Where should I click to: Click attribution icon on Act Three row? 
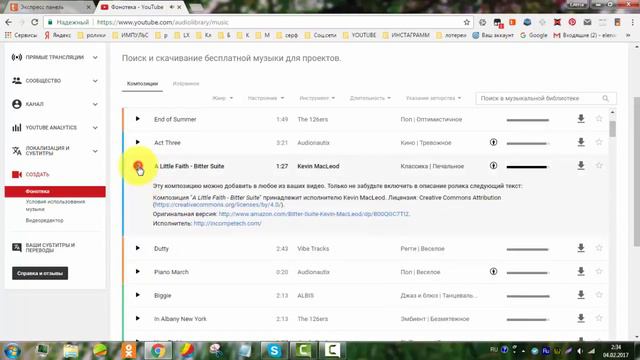tap(493, 142)
